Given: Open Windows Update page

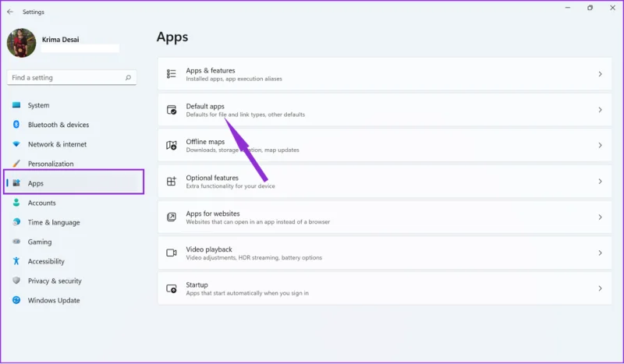Looking at the screenshot, I should (x=54, y=300).
